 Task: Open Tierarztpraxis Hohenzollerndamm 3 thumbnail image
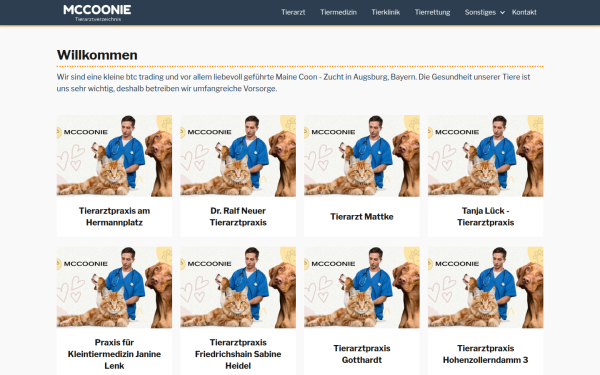point(486,287)
